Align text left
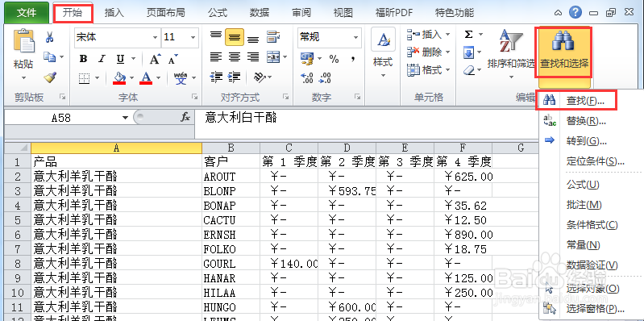 tap(216, 56)
